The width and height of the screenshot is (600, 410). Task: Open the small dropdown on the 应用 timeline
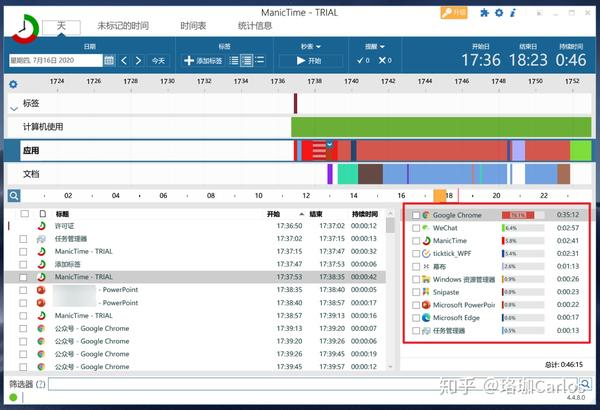coord(329,145)
